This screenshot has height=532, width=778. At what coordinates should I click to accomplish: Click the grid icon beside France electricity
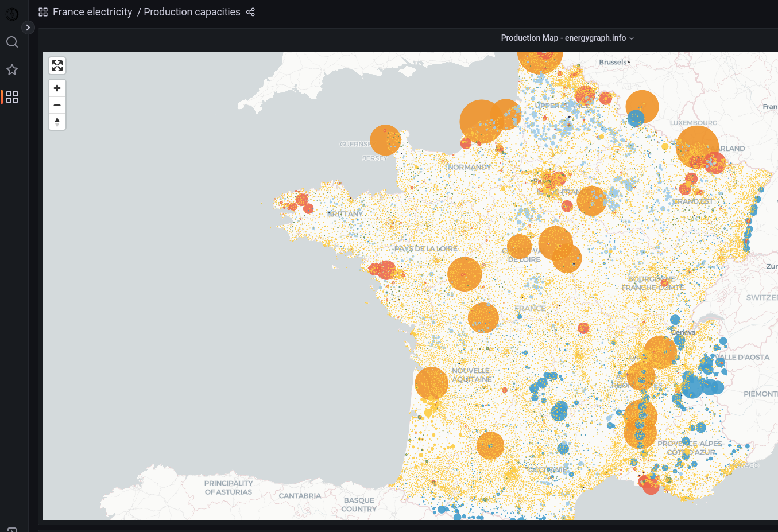[43, 12]
